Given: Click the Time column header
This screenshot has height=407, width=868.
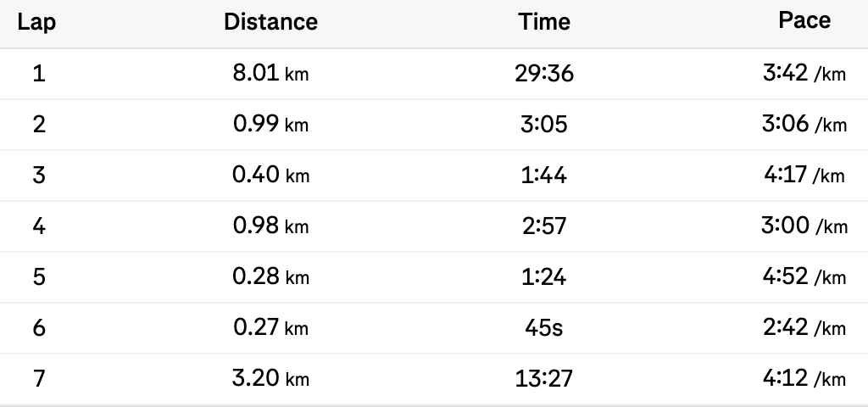Looking at the screenshot, I should click(x=544, y=22).
